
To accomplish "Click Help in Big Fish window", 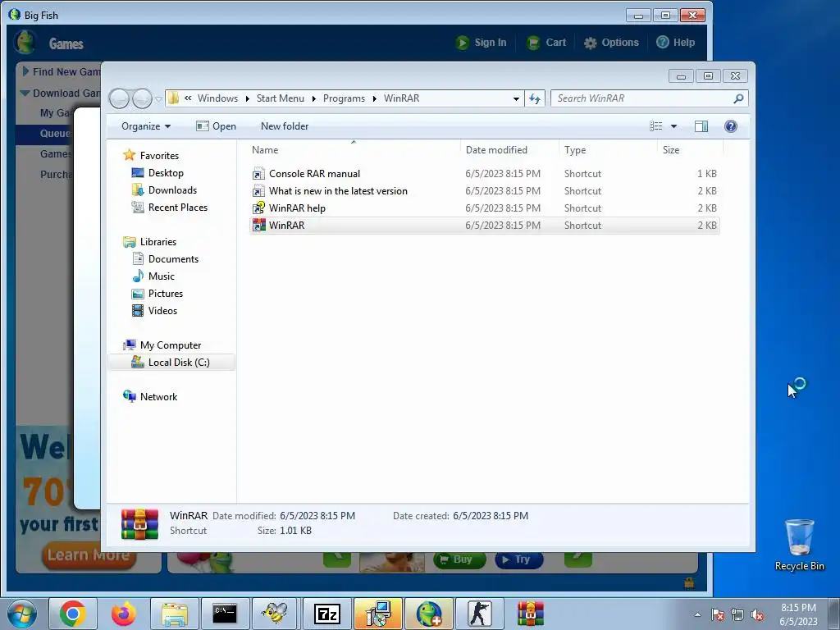I will 676,43.
